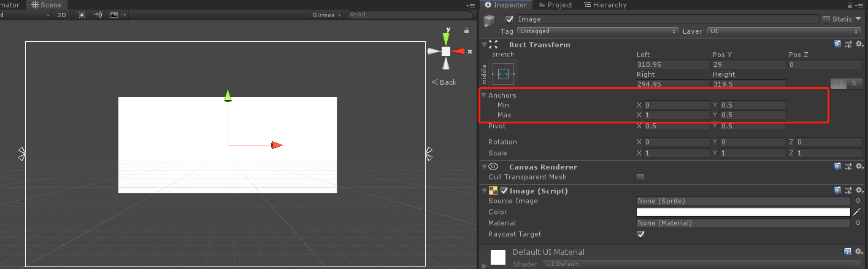Screen dimensions: 868x269
Task: Switch to the Hierarchy tab
Action: pyautogui.click(x=605, y=5)
